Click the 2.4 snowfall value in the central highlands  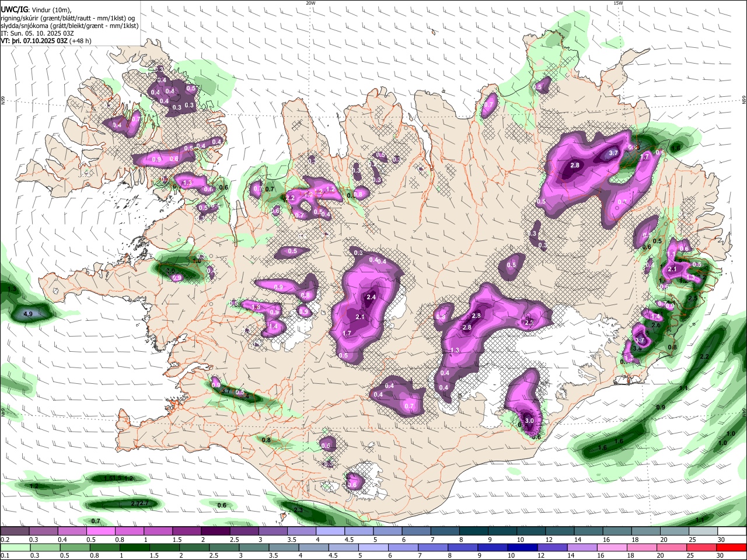(371, 297)
